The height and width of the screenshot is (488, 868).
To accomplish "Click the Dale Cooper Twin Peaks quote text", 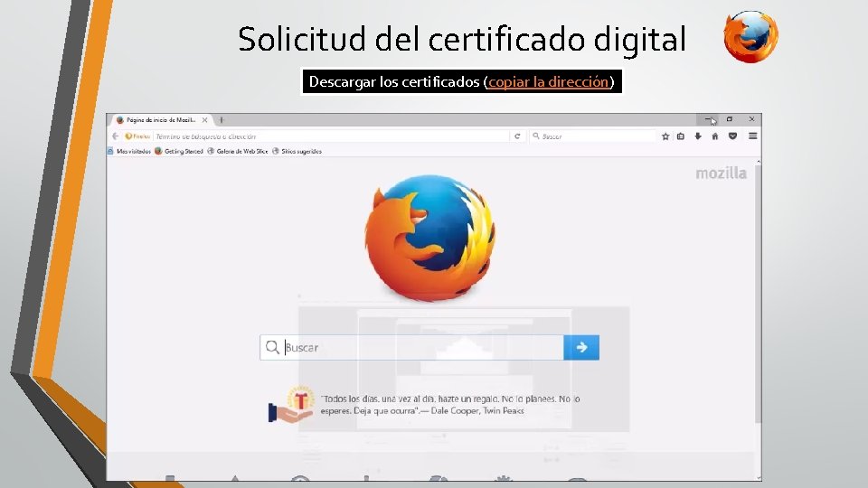I will click(x=450, y=405).
